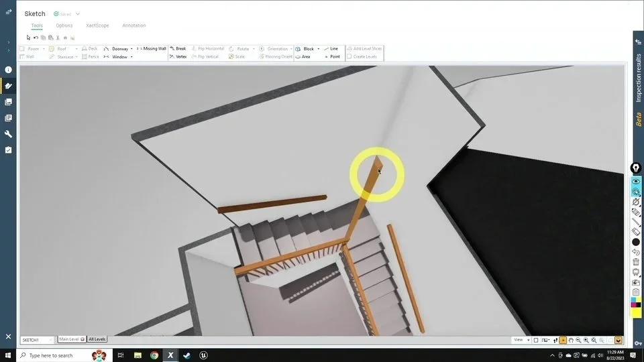
Task: Open File Explorer from the taskbar
Action: [x=138, y=355]
